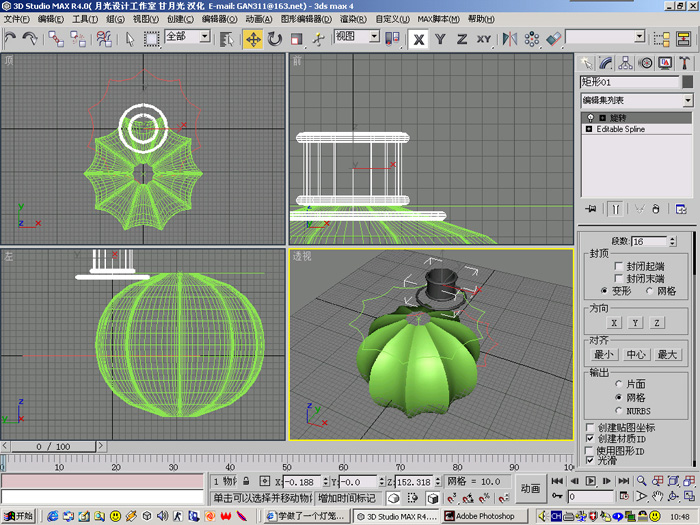Switch to the Hierarchy command panel tab

click(625, 63)
